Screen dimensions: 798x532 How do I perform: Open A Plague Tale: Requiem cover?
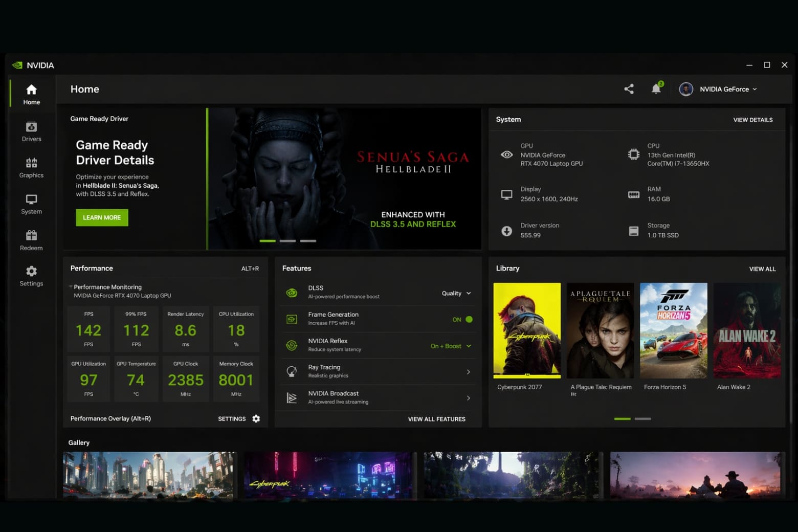point(600,330)
